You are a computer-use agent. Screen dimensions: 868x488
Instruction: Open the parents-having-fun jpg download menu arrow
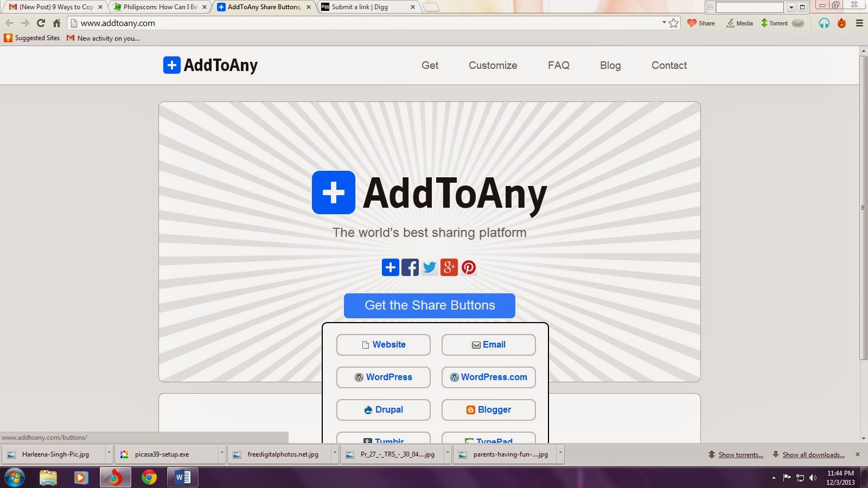point(560,454)
